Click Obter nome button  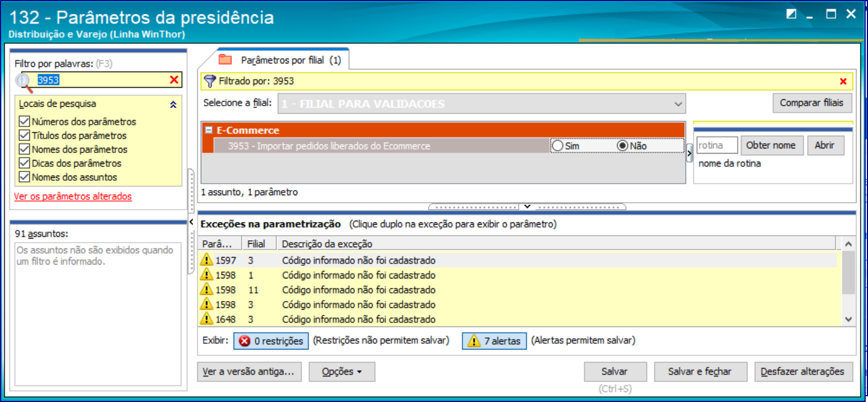[x=771, y=146]
